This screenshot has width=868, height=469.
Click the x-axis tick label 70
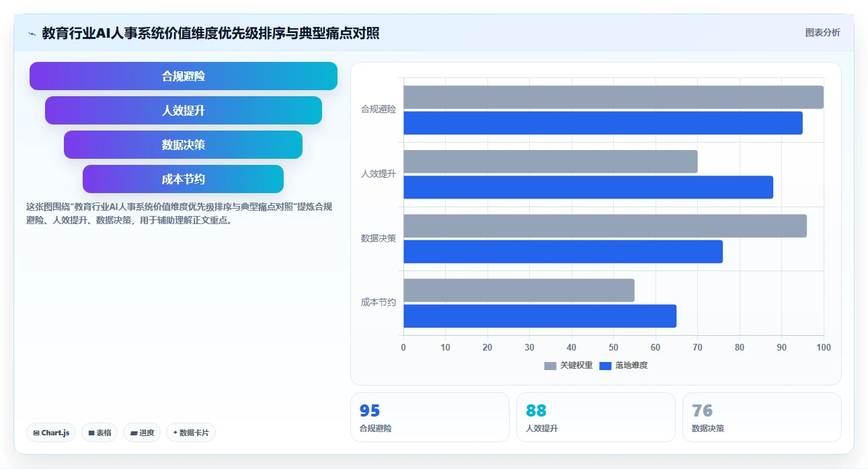pyautogui.click(x=697, y=347)
